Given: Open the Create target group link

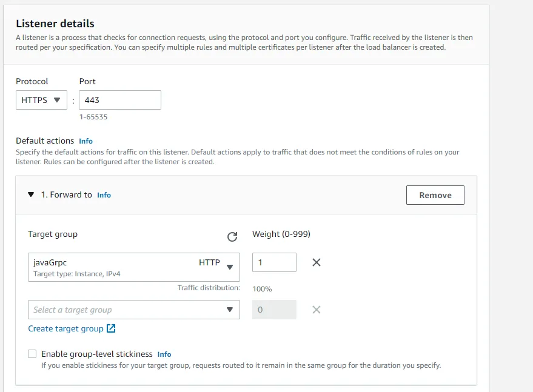Looking at the screenshot, I should point(65,328).
